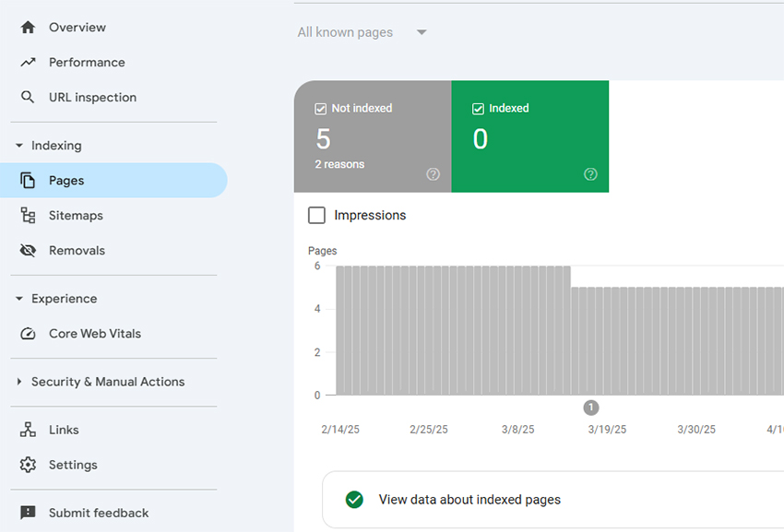Click the Core Web Vitals gauge icon
Screen dimensions: 784x532
(28, 334)
